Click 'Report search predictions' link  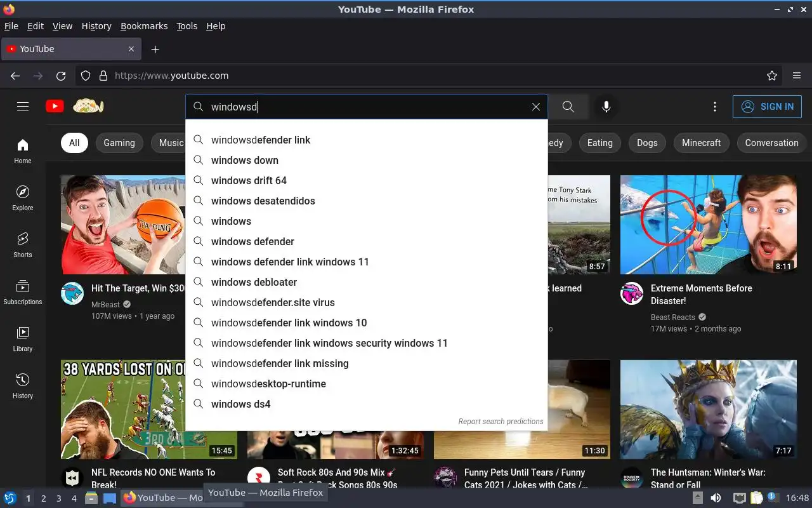click(501, 421)
